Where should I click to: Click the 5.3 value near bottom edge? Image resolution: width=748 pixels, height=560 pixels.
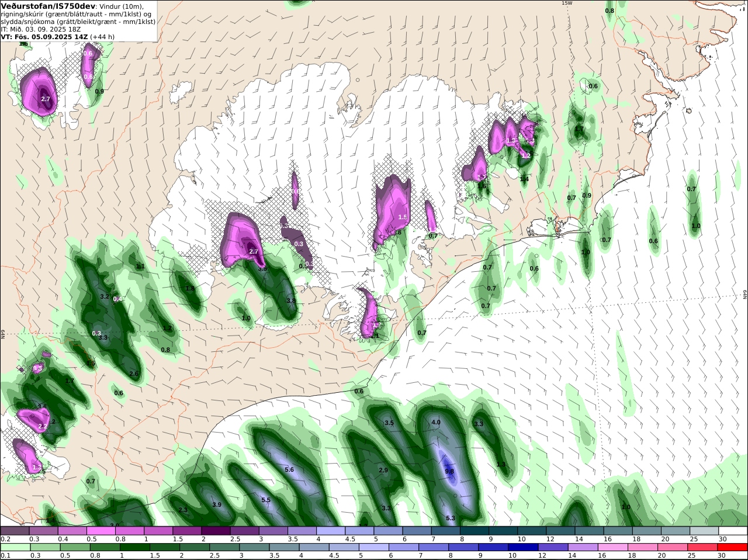(450, 518)
